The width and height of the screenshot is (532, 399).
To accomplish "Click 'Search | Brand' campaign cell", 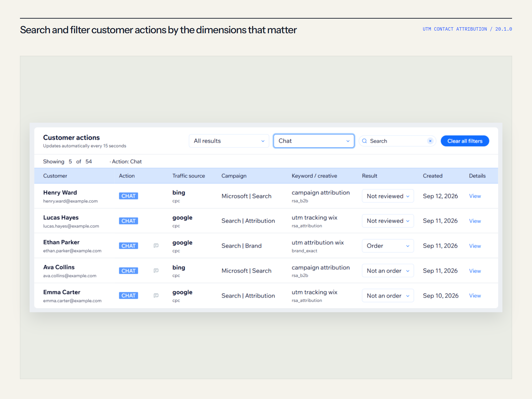I will click(x=241, y=246).
